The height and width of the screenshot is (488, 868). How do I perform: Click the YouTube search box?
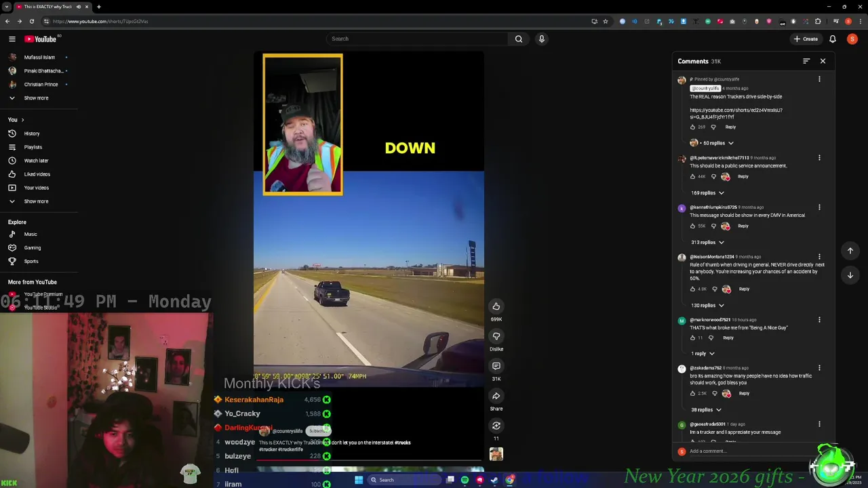[417, 39]
